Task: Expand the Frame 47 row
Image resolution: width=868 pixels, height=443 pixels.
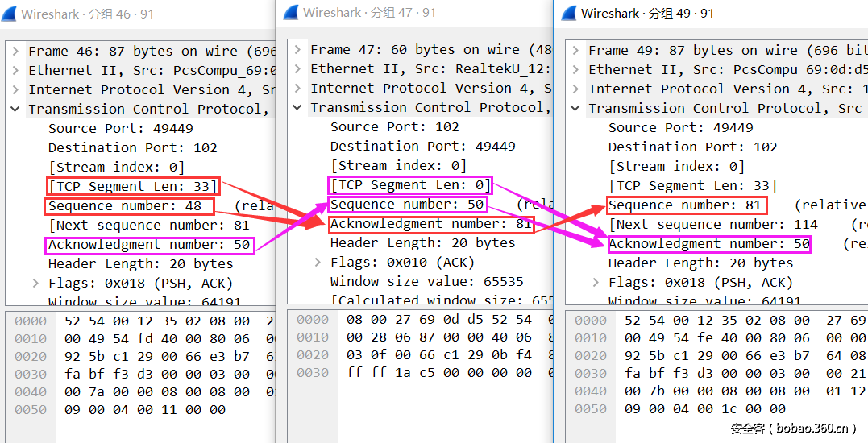Action: [297, 50]
